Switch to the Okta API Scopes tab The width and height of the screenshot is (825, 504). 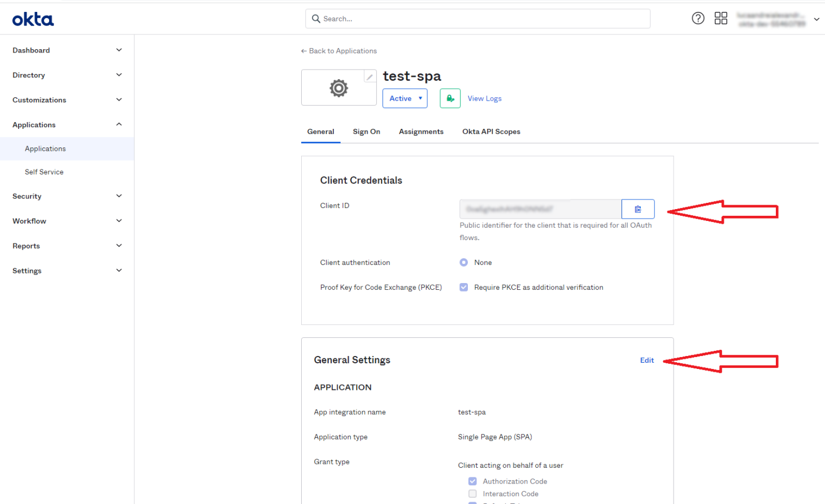tap(491, 132)
